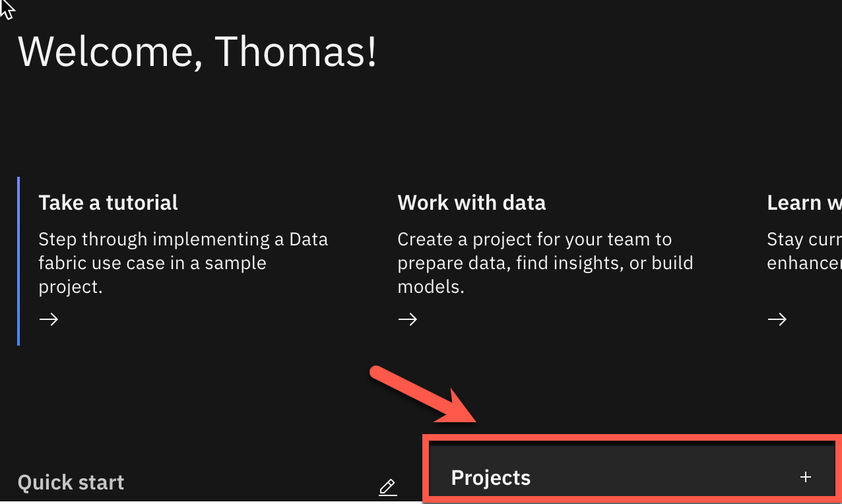
Task: Click the Quick start section heading
Action: coord(71,482)
